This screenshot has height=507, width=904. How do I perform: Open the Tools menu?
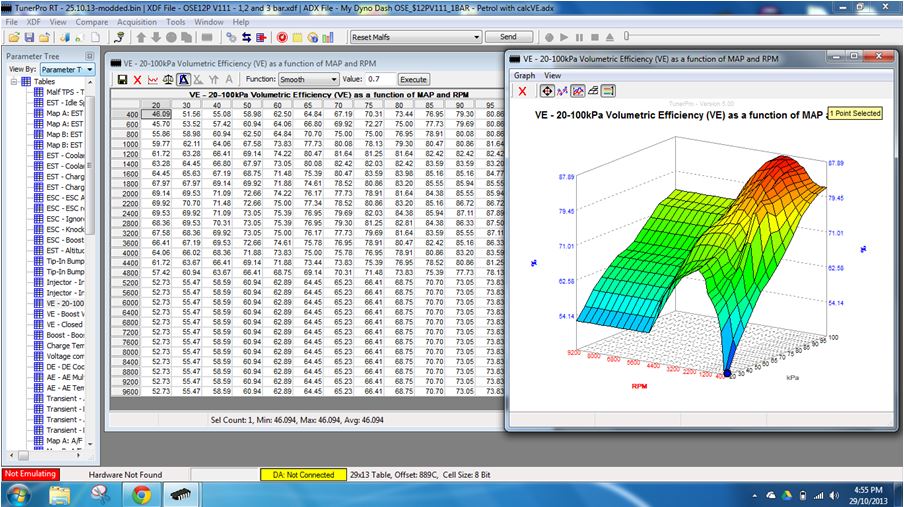pos(176,22)
